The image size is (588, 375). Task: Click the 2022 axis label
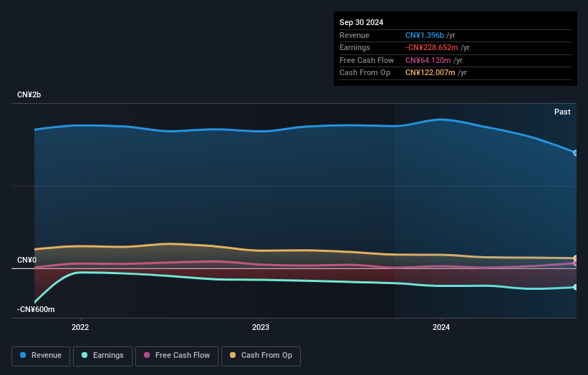80,328
